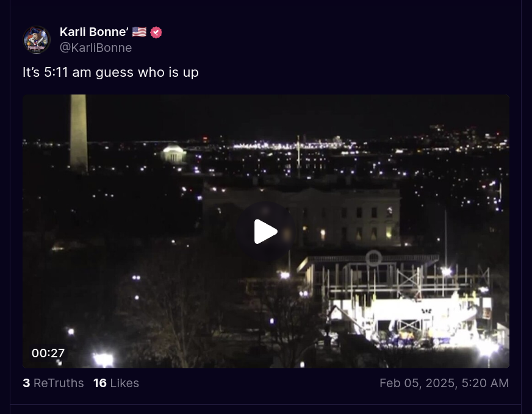532x414 pixels.
Task: Click the red verified badge icon
Action: [x=156, y=32]
